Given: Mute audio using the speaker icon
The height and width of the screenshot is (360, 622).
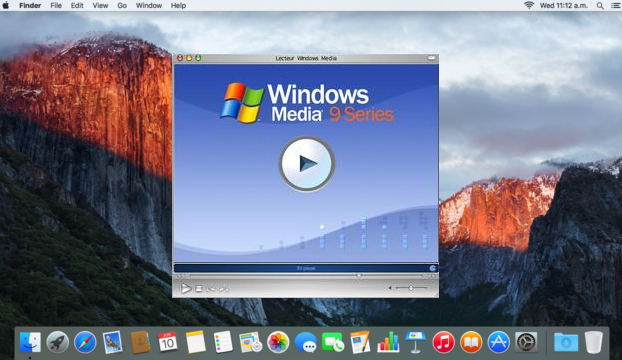Looking at the screenshot, I should 390,288.
